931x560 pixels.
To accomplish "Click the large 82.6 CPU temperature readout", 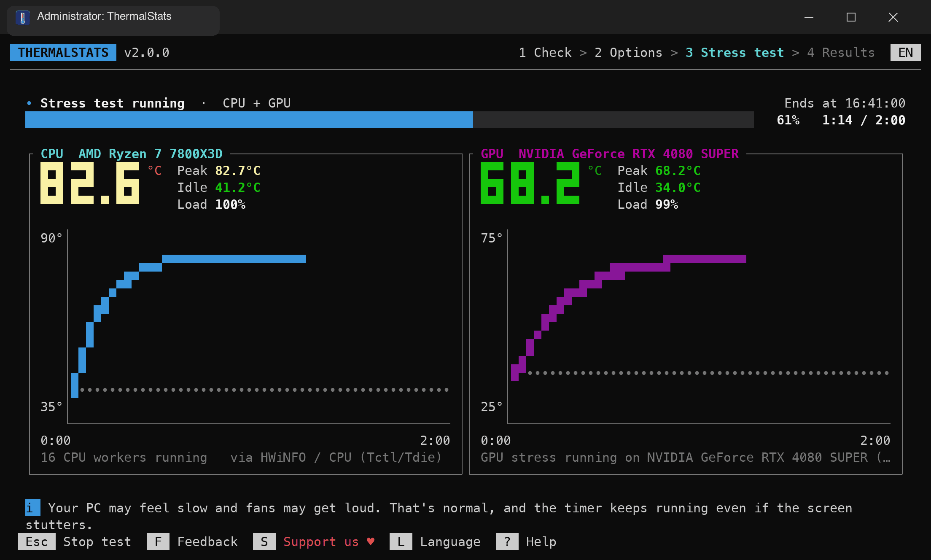I will 90,183.
